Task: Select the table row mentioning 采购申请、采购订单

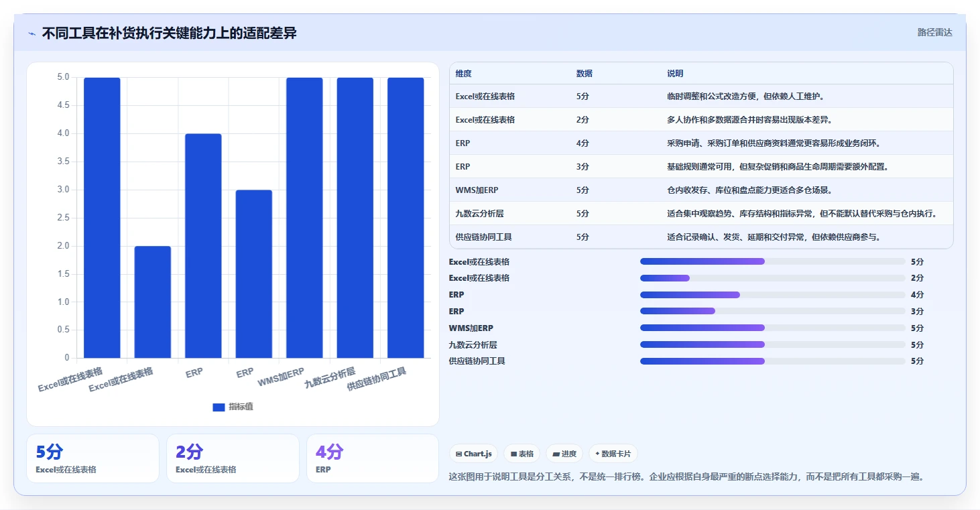Action: [x=701, y=143]
